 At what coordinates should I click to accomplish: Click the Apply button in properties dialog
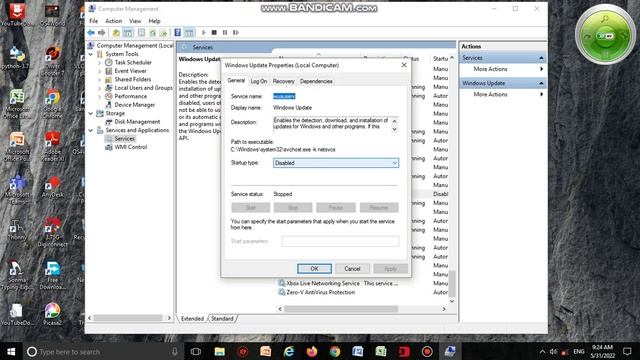click(x=390, y=269)
